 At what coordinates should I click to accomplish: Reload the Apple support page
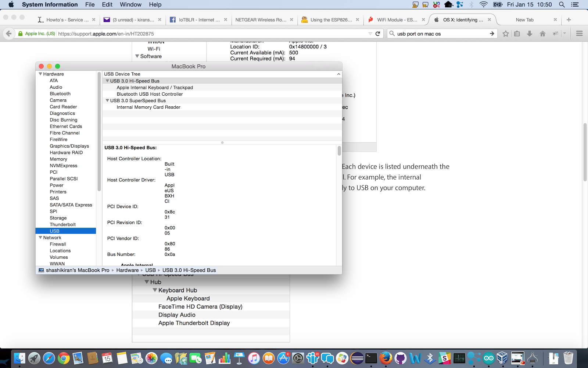tap(378, 33)
